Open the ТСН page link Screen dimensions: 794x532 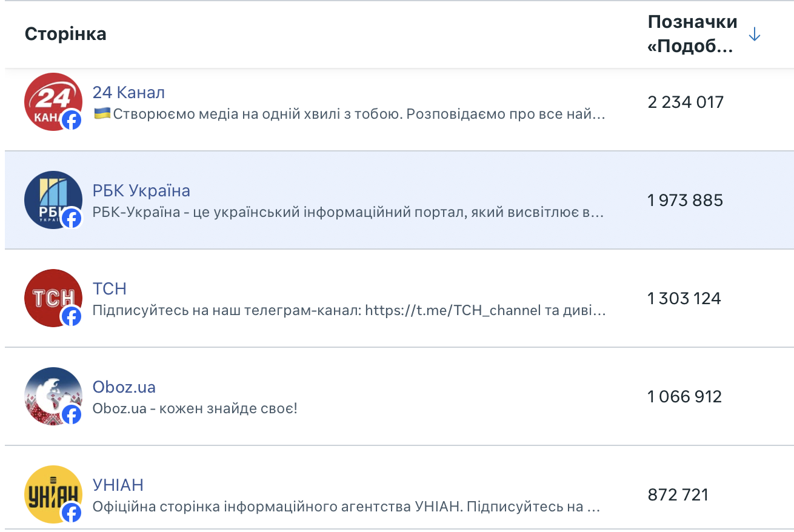click(x=109, y=288)
